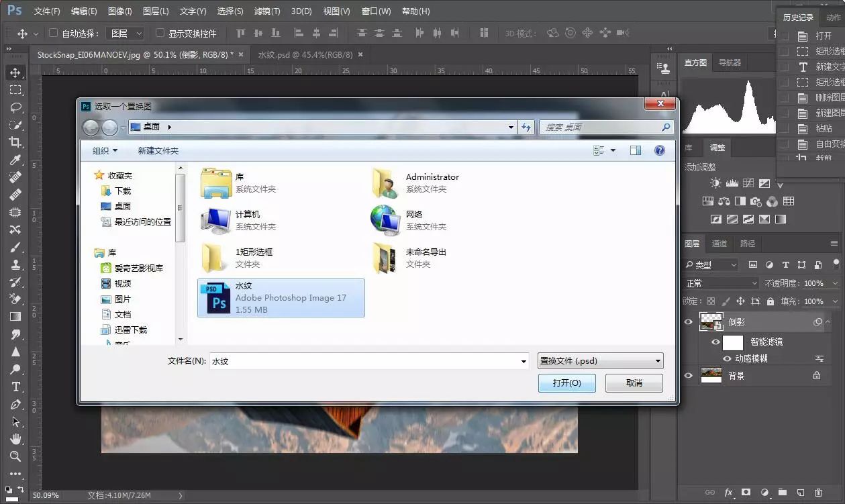The image size is (845, 504).
Task: Open the 类型 layer filter dropdown
Action: pos(712,265)
